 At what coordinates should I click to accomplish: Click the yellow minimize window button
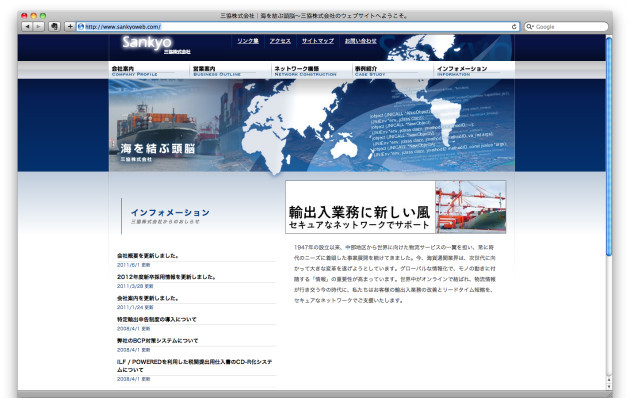pyautogui.click(x=34, y=16)
